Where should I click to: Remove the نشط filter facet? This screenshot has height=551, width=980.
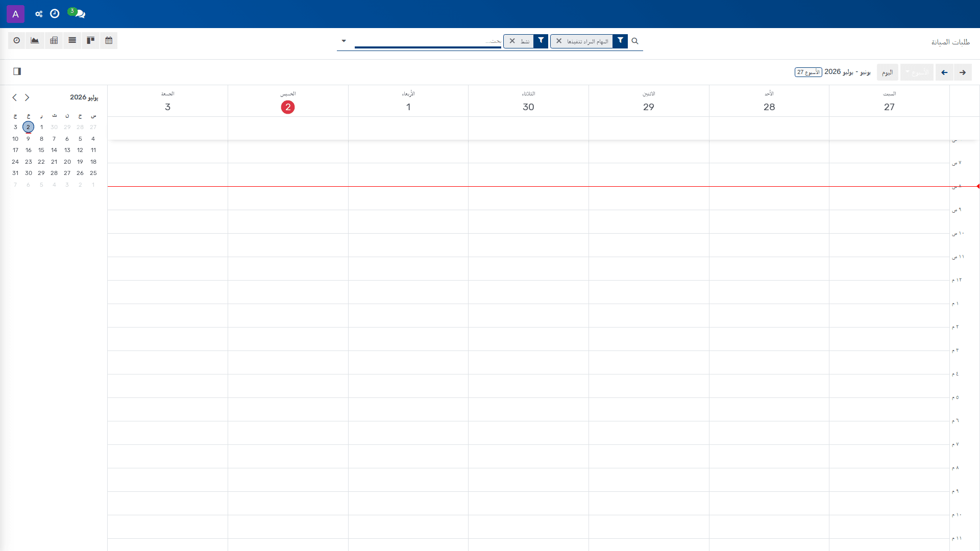(x=512, y=41)
